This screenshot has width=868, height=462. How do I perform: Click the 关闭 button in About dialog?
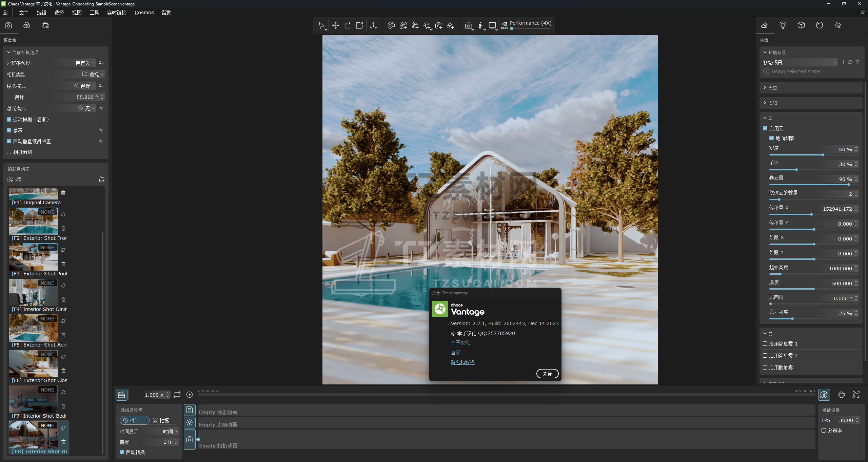click(547, 374)
